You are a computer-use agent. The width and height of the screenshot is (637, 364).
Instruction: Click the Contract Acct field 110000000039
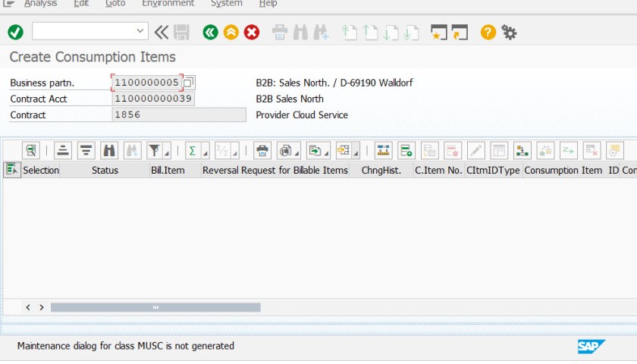tap(153, 99)
